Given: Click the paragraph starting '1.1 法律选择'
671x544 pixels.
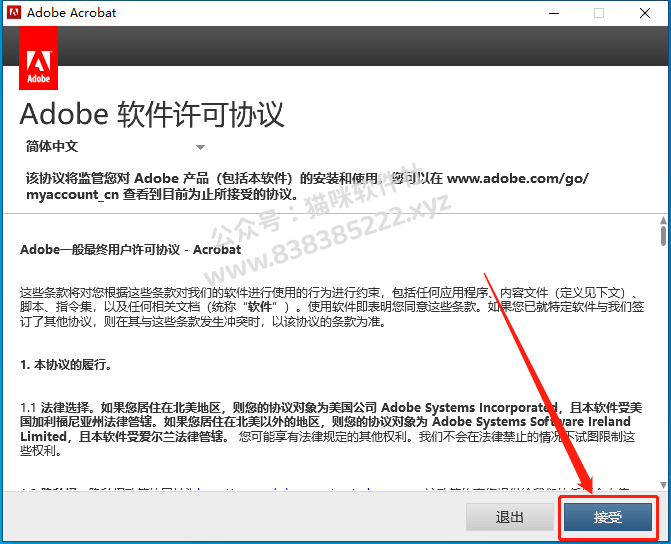Looking at the screenshot, I should [x=332, y=429].
